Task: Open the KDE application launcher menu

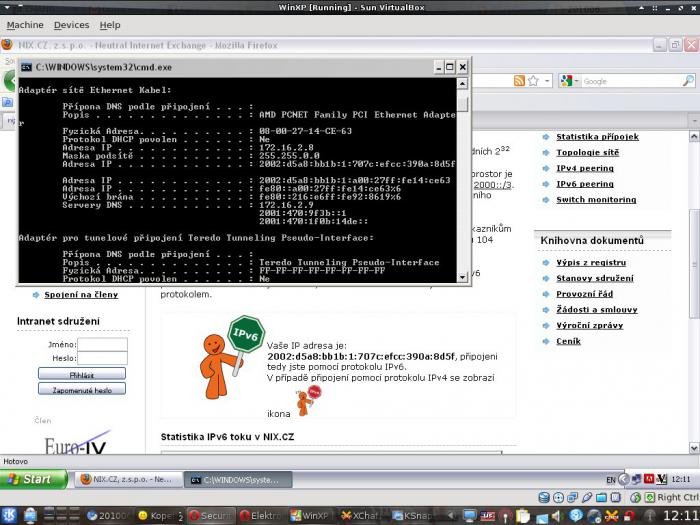Action: tap(9, 516)
